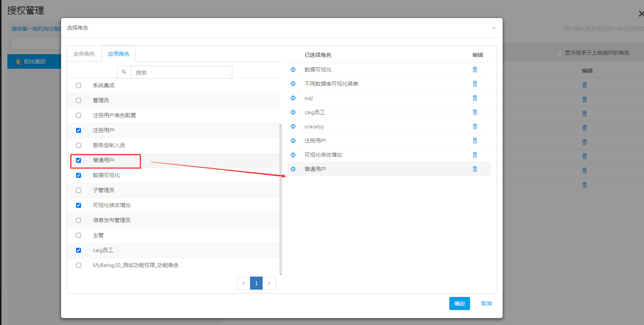Click the role icon beside oracelyy

293,126
